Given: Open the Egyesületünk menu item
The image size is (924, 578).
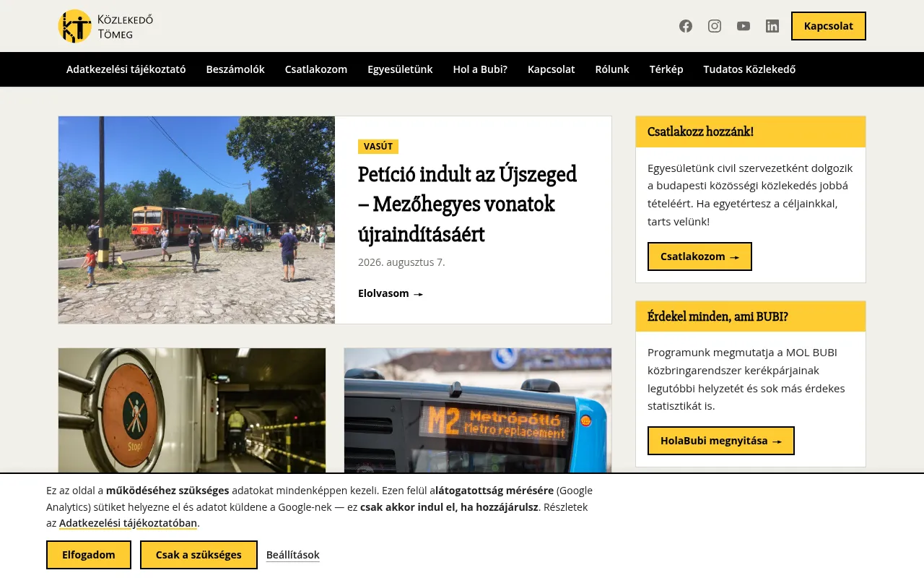Looking at the screenshot, I should [400, 69].
